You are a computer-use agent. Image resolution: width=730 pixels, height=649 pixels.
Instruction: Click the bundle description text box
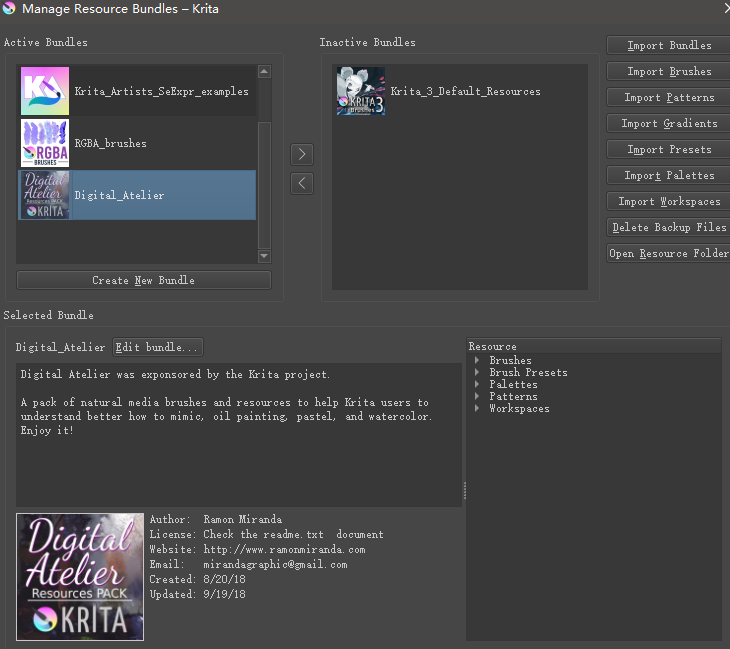point(239,435)
